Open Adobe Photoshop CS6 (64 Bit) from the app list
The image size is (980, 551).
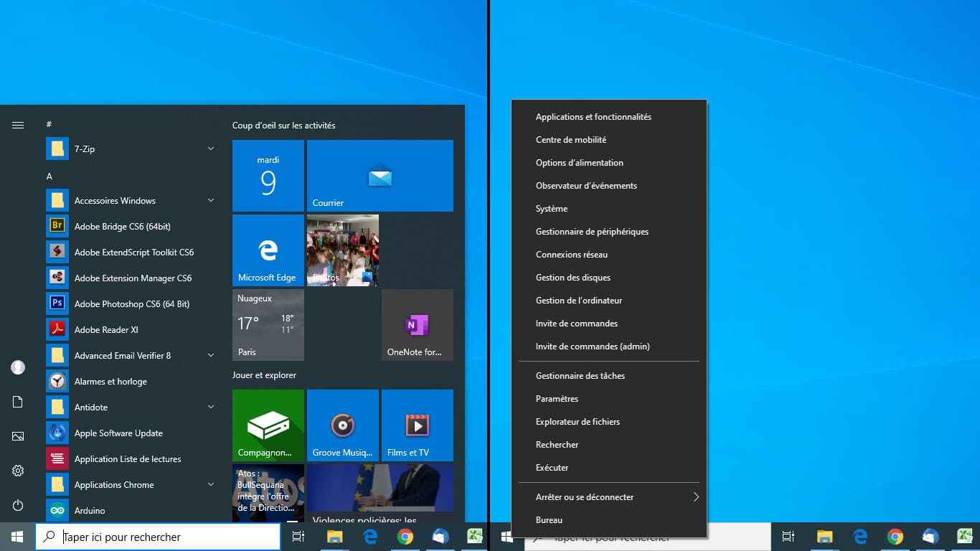click(131, 304)
